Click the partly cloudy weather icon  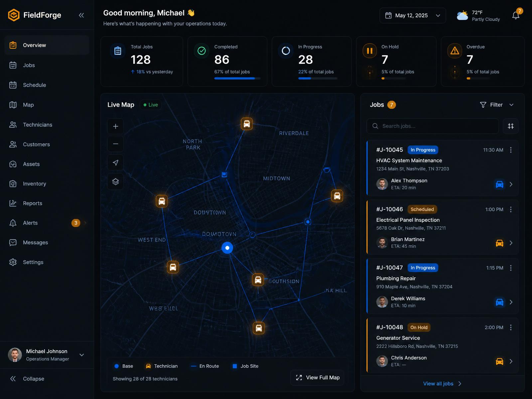(462, 16)
